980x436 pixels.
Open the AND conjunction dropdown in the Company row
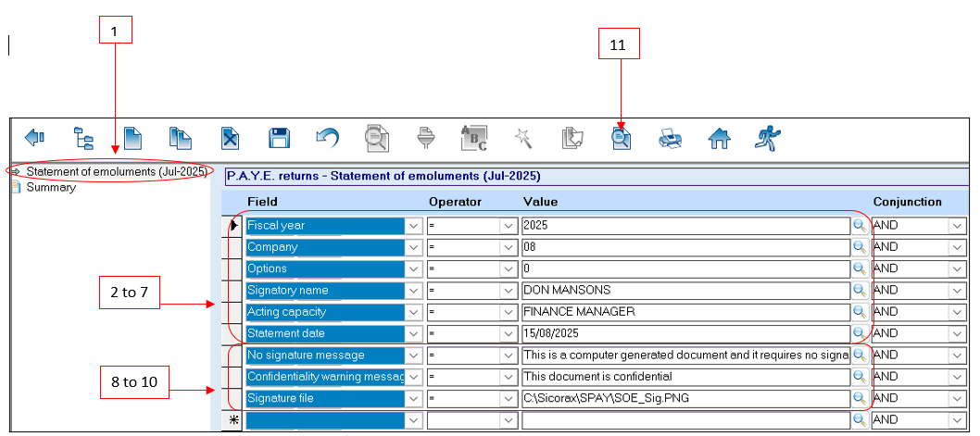point(958,247)
